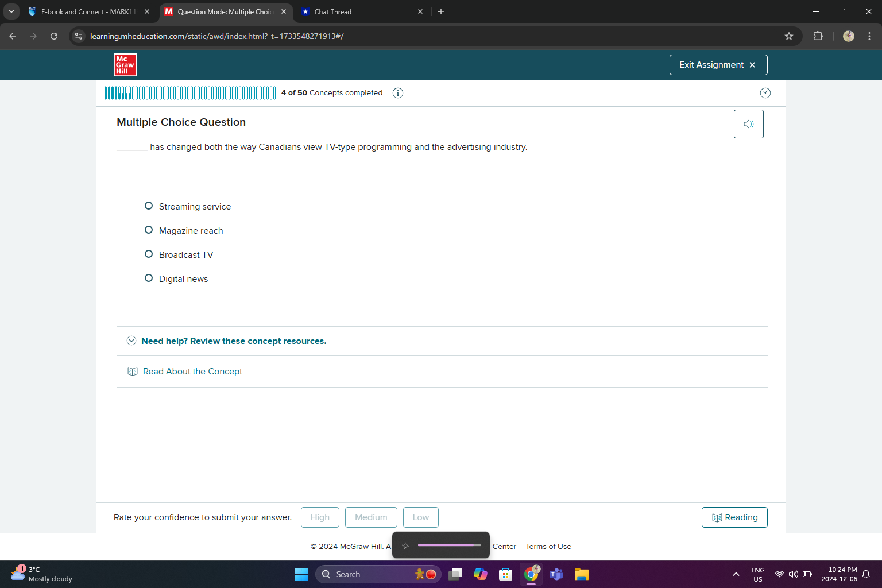Reload the page

click(x=54, y=36)
